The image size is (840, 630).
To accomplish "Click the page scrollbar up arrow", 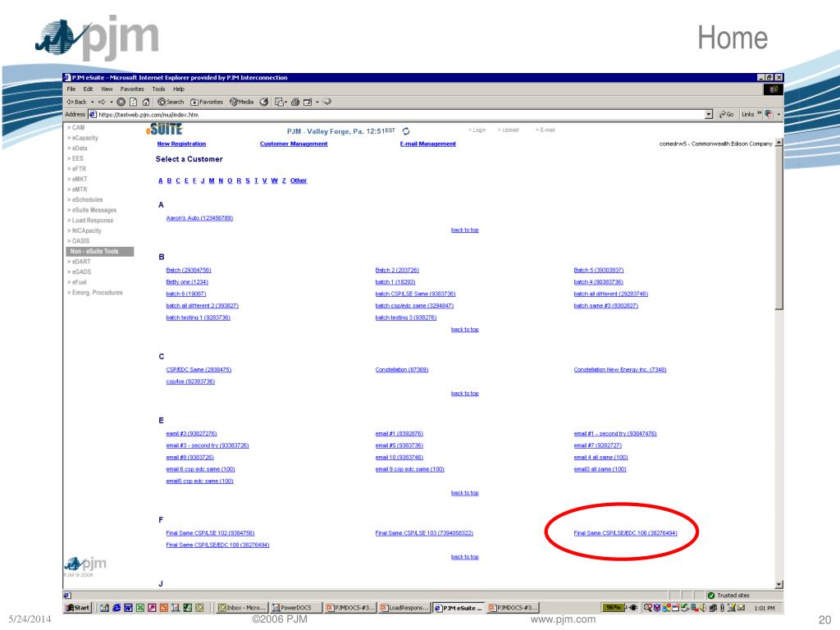I will pyautogui.click(x=779, y=143).
